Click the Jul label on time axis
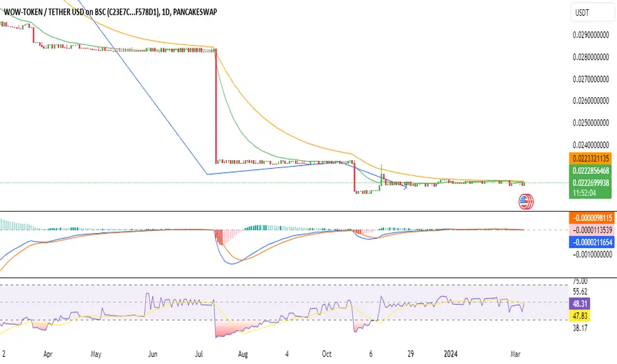The height and width of the screenshot is (364, 617). tap(199, 354)
